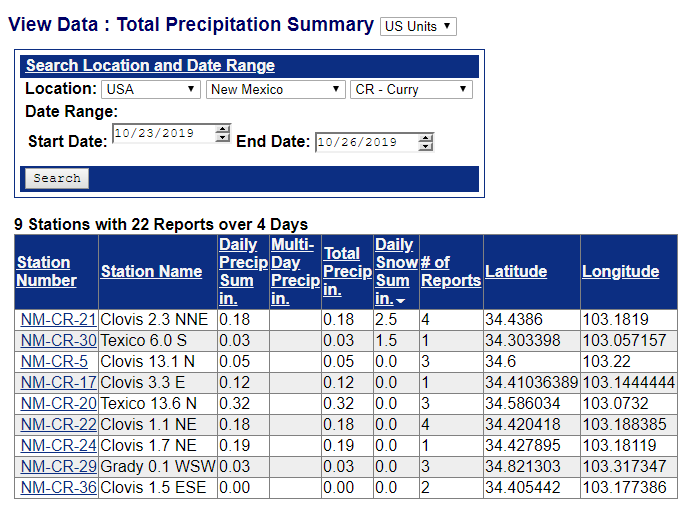This screenshot has height=518, width=698.
Task: Click snow sum value 1.5 for Texico 6.0 S
Action: coord(386,340)
